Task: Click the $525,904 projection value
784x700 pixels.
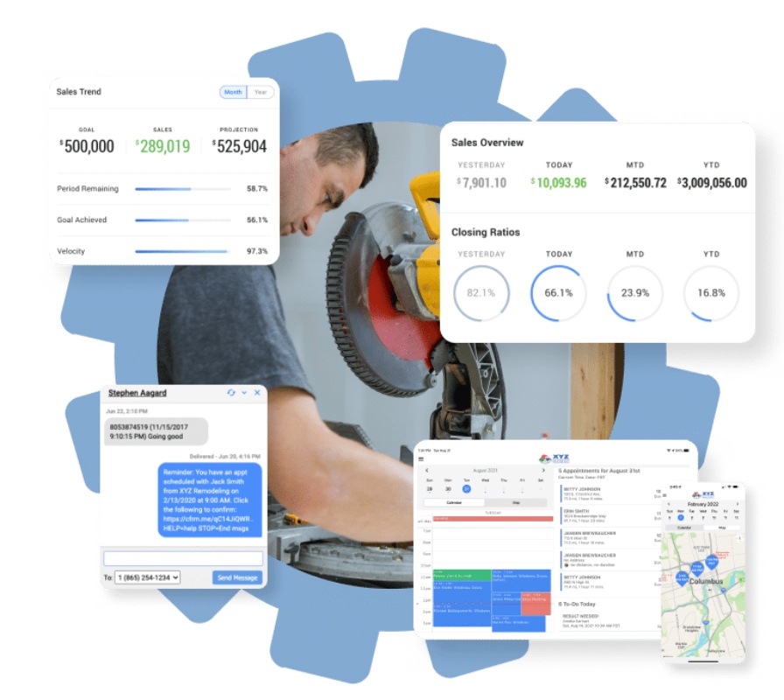Action: (240, 146)
